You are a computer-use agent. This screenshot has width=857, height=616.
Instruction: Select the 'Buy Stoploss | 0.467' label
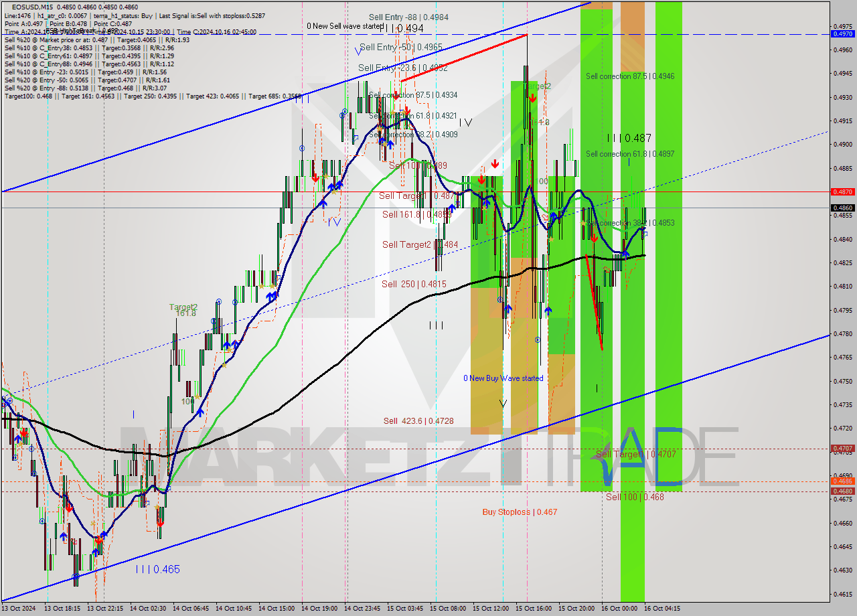(x=520, y=512)
